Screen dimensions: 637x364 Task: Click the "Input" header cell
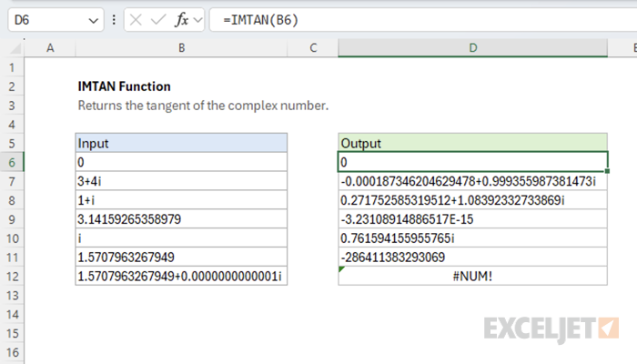(181, 143)
